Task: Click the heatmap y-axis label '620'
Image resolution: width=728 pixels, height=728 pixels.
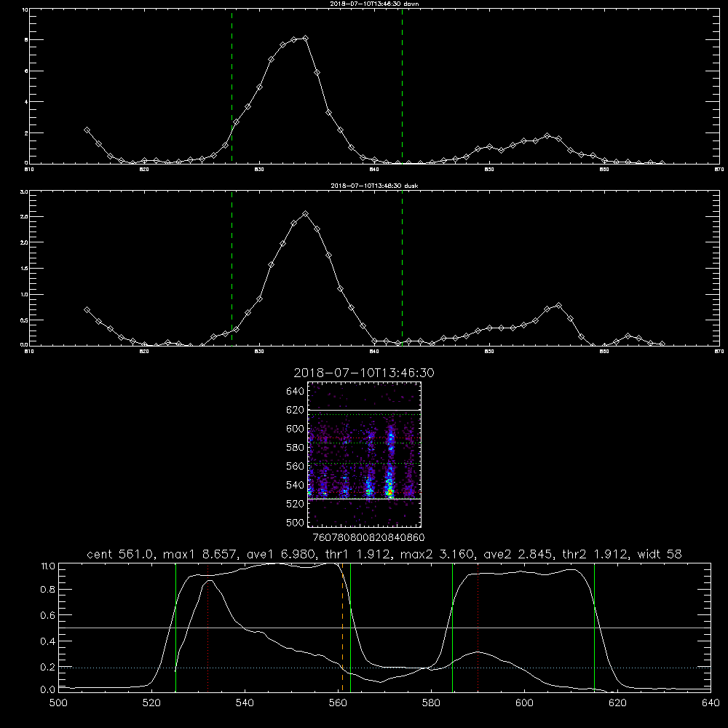Action: [x=296, y=410]
